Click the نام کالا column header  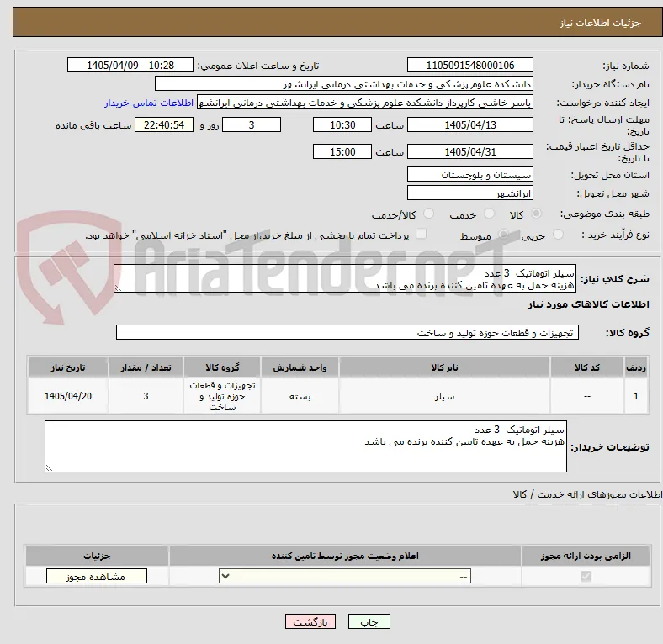tap(444, 367)
